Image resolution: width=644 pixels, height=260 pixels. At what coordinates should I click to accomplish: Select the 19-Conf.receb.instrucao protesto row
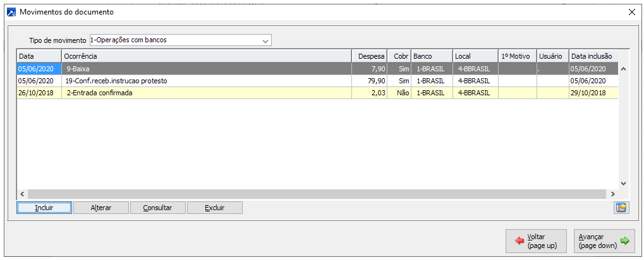[x=317, y=81]
